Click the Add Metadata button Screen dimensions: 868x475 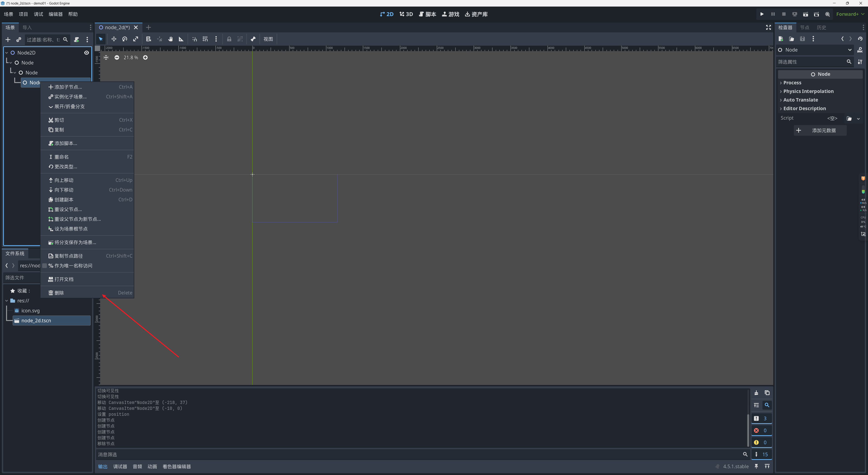(820, 131)
